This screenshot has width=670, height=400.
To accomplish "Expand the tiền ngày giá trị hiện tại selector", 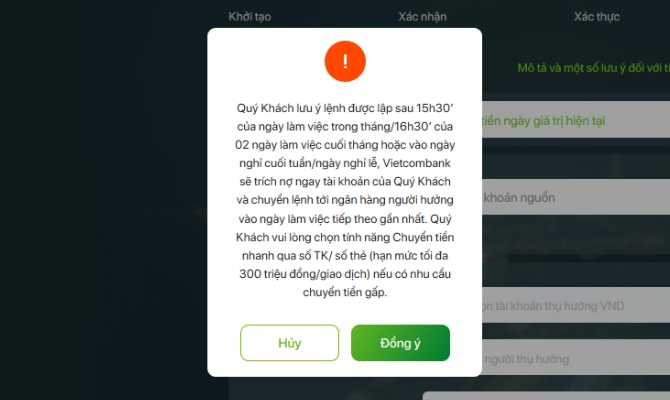I will pyautogui.click(x=576, y=120).
